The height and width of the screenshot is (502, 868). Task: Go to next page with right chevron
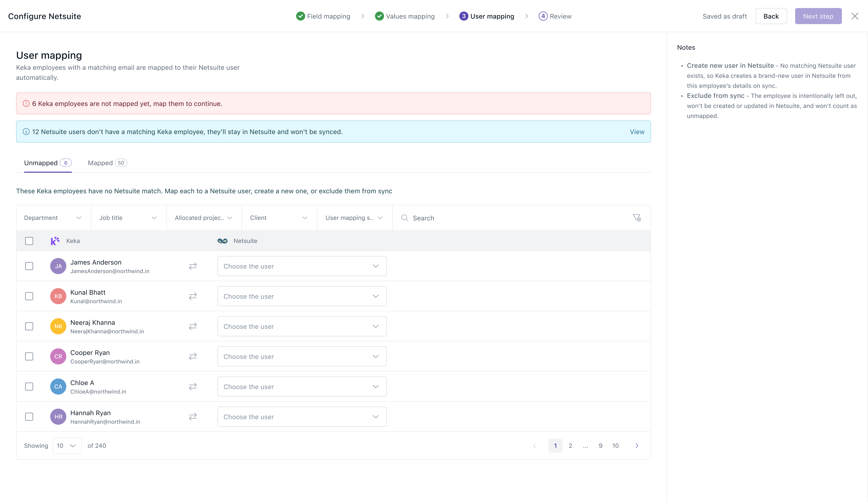click(x=637, y=446)
